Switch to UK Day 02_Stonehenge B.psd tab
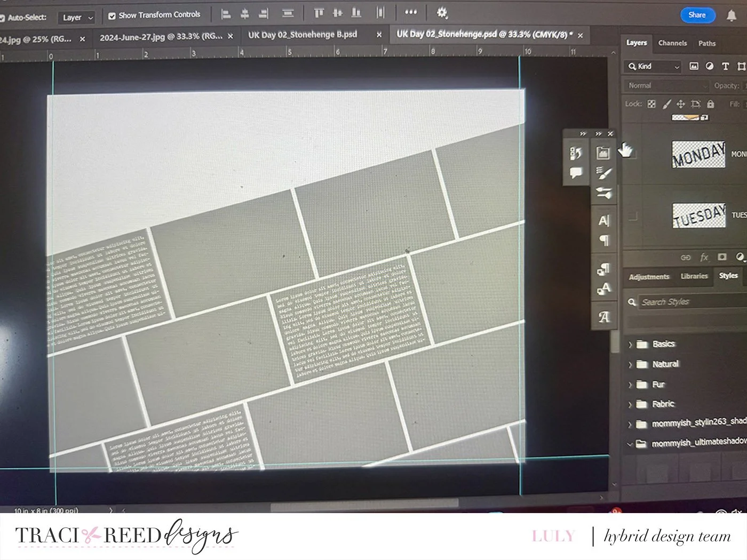Viewport: 747px width, 560px height. (x=303, y=35)
